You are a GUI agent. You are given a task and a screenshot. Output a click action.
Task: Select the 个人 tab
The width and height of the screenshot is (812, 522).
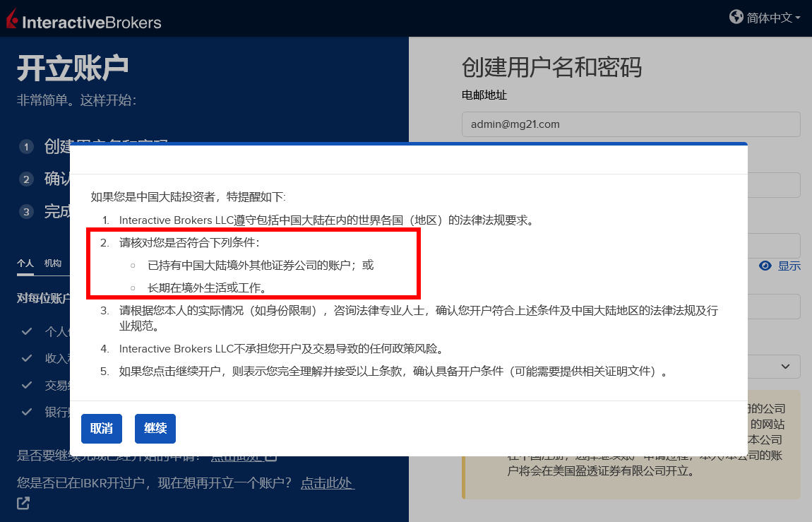[x=25, y=263]
